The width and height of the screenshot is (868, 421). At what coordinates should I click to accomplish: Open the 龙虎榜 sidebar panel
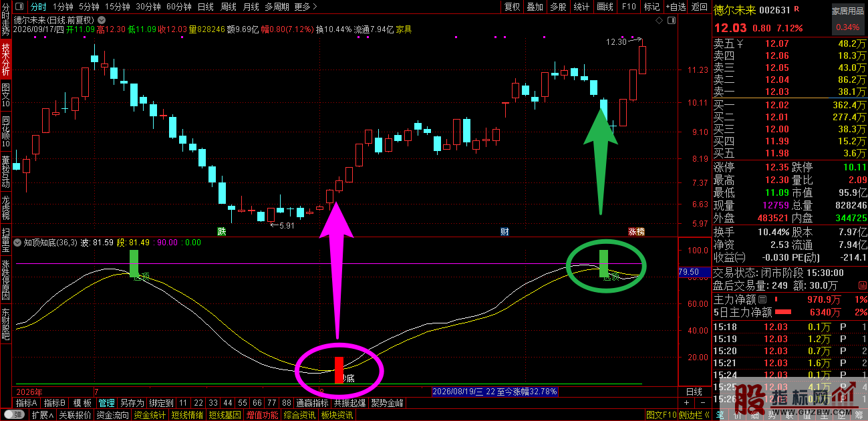tap(6, 208)
